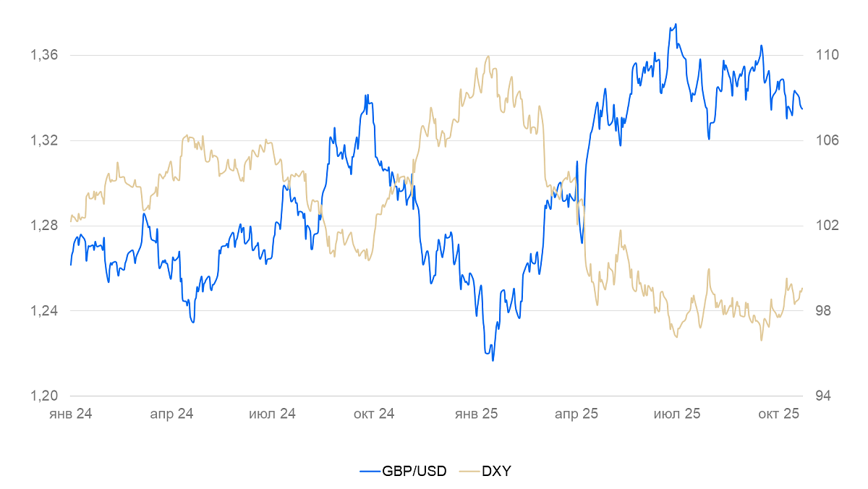The width and height of the screenshot is (868, 489).
Task: Select the 1,20 left axis value
Action: point(43,396)
